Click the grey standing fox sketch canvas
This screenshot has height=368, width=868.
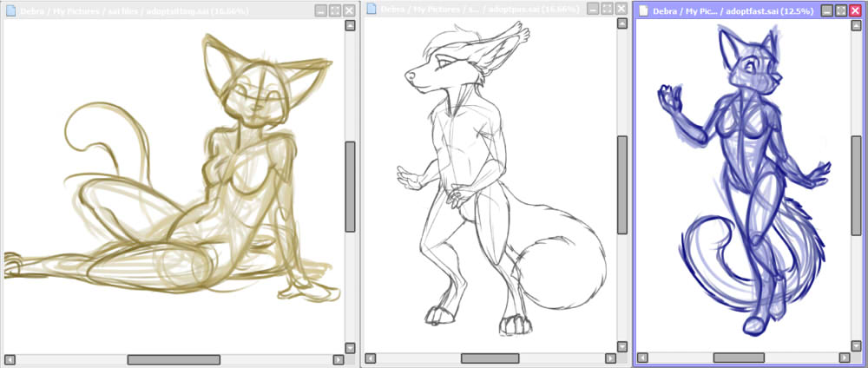pos(490,185)
